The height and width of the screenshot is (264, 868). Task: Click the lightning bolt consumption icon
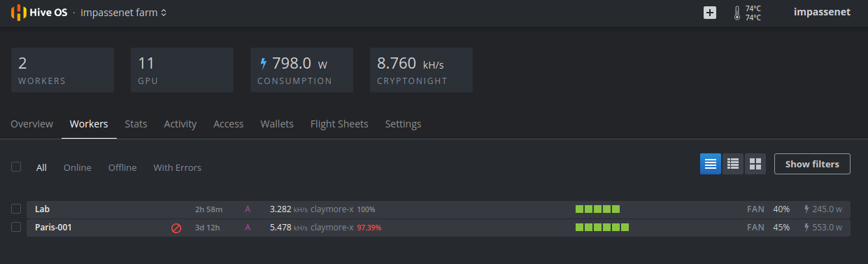(x=264, y=64)
